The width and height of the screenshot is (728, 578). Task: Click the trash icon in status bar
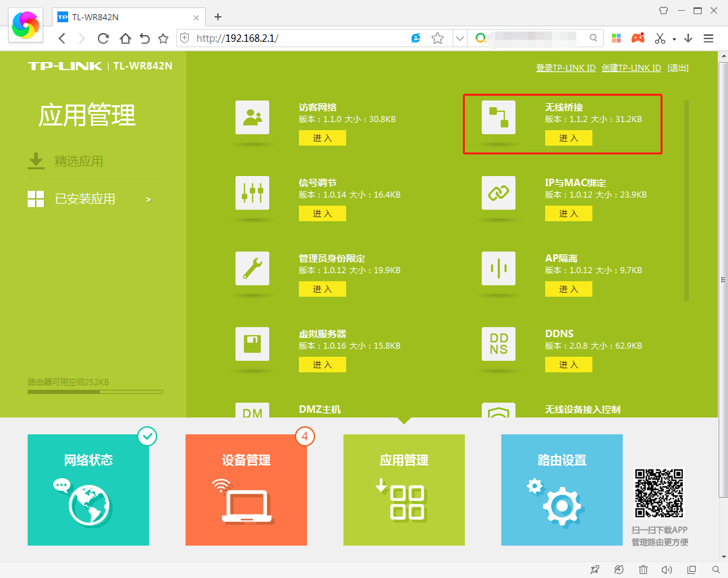click(x=643, y=570)
